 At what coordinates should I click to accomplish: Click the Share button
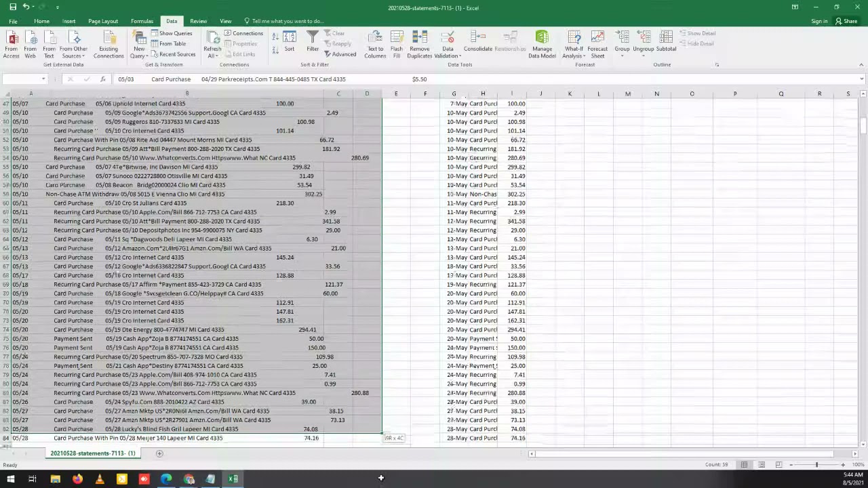click(x=846, y=21)
